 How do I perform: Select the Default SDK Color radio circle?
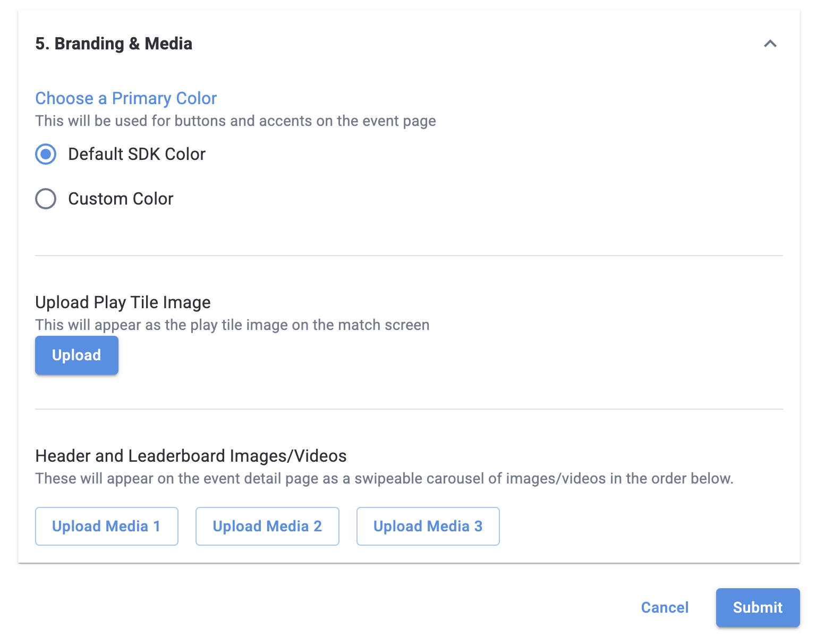click(x=46, y=154)
